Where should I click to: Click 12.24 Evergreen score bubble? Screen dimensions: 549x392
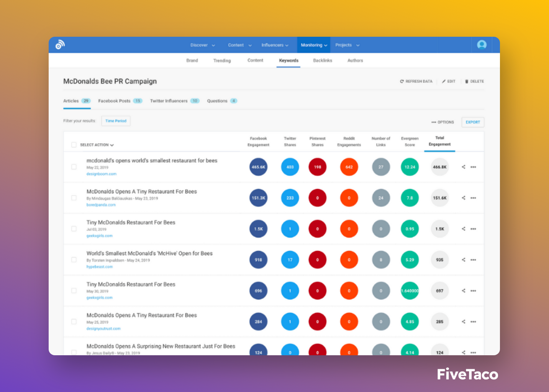[x=410, y=167]
